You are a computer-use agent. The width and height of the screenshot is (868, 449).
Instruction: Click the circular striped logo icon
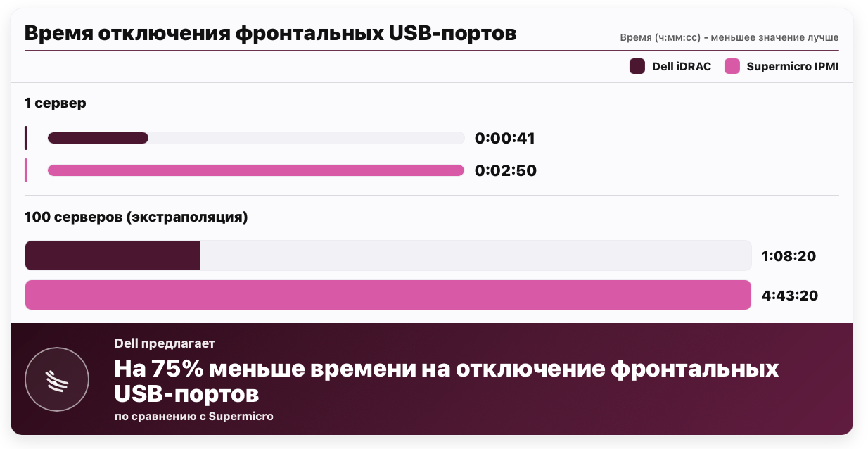[x=57, y=379]
